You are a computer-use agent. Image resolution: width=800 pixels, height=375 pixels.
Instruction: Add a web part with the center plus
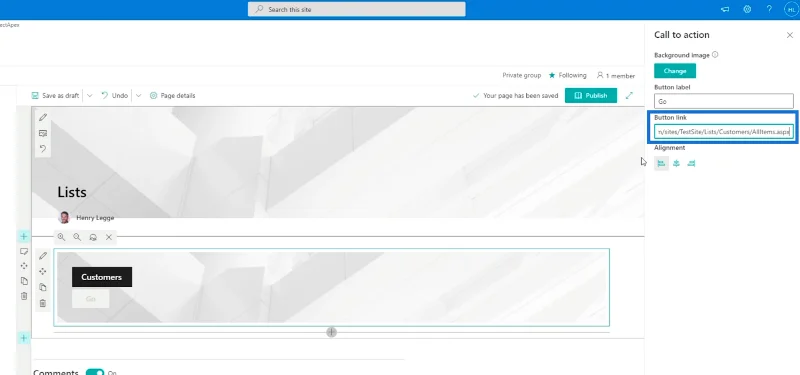pos(332,332)
